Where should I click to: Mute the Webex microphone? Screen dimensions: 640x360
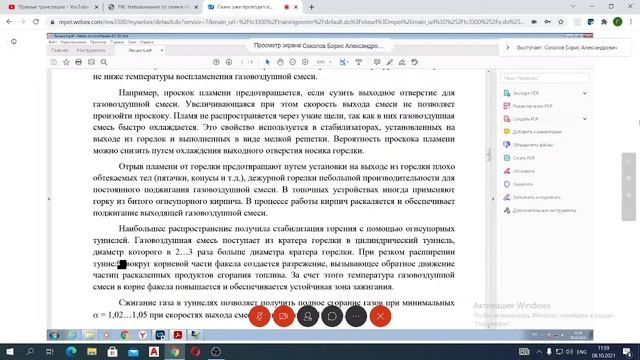260,316
